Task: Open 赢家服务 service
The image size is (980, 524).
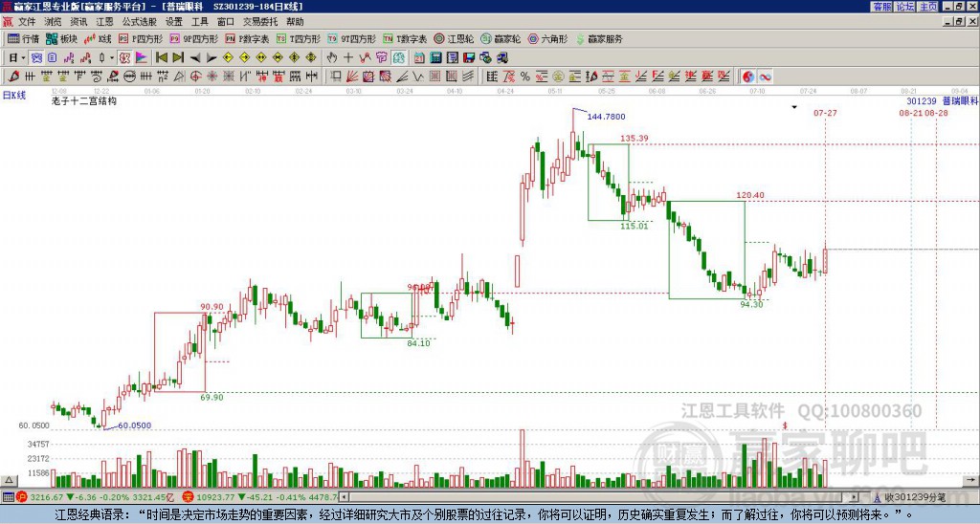Action: tap(599, 38)
